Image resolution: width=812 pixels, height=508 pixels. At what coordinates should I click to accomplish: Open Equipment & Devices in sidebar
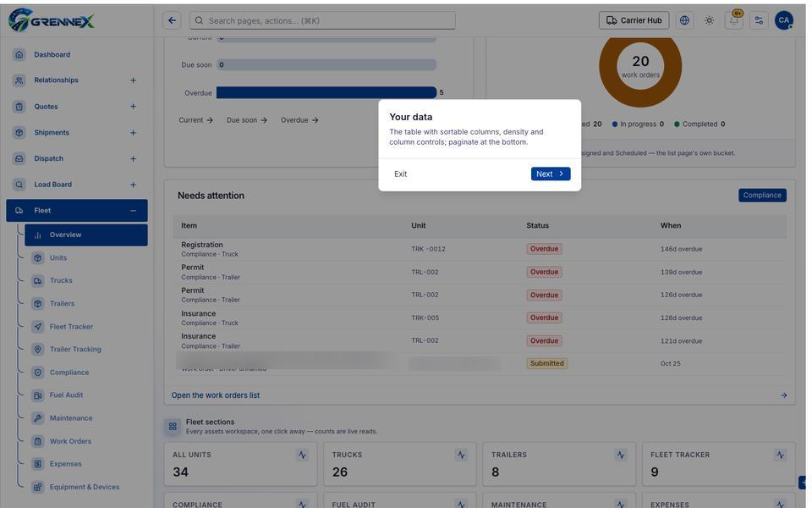(x=86, y=487)
